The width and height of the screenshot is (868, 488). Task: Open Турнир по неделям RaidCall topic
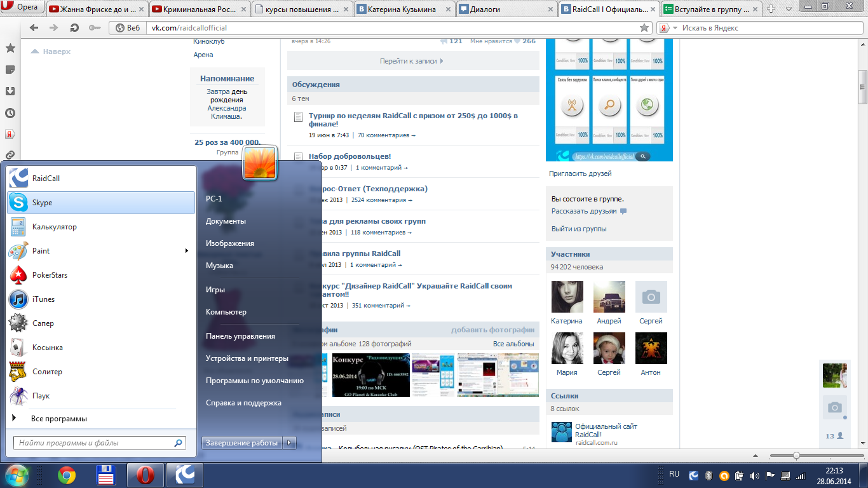[x=413, y=120]
